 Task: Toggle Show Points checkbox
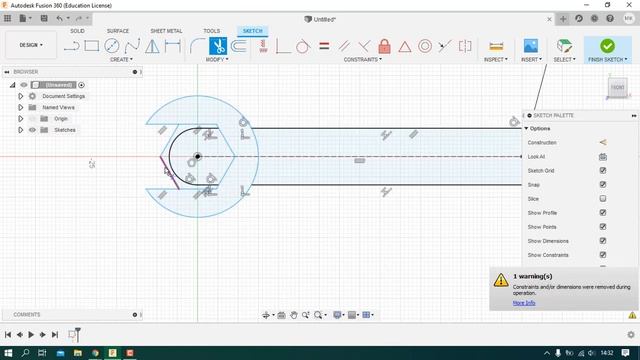click(603, 227)
